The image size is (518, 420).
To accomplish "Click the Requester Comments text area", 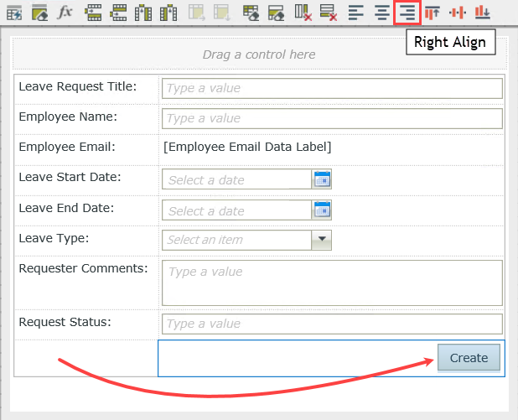I will 332,283.
